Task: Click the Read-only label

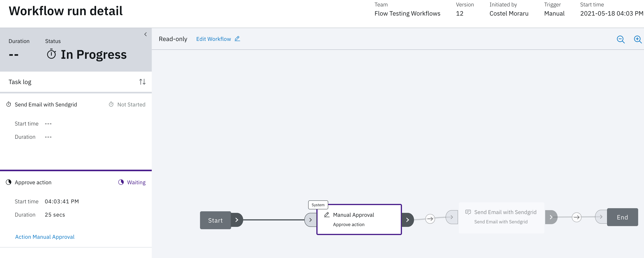Action: (173, 39)
